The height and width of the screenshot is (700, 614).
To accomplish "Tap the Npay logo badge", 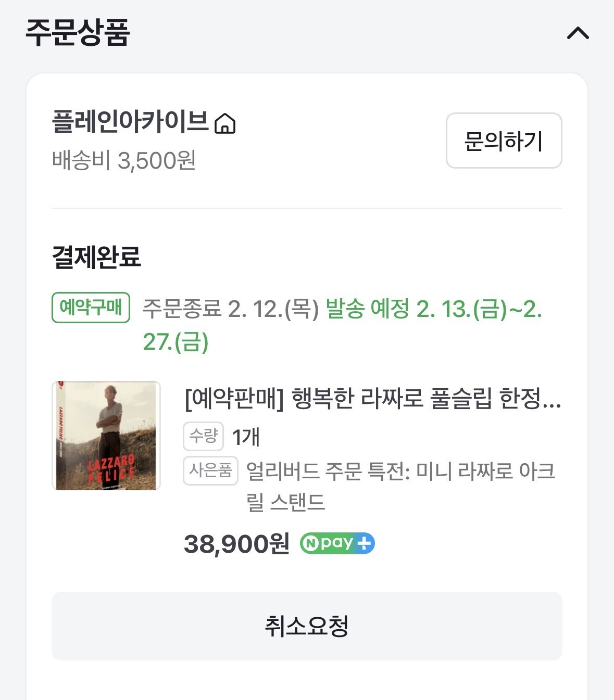I will pyautogui.click(x=328, y=543).
